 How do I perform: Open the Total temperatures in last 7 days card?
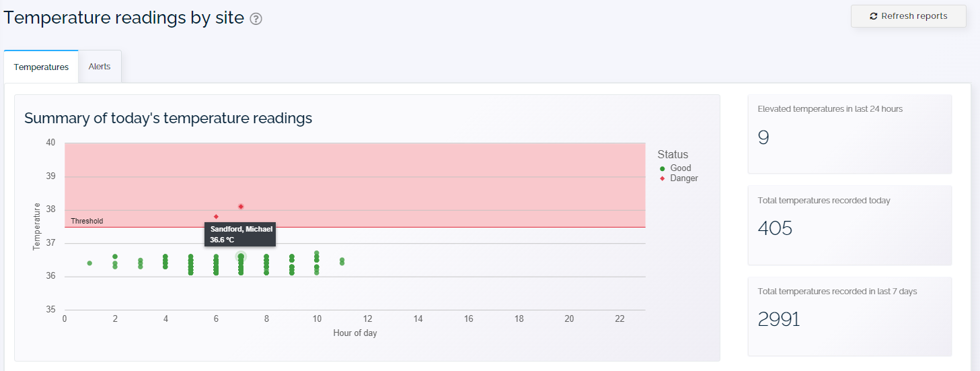tap(850, 316)
